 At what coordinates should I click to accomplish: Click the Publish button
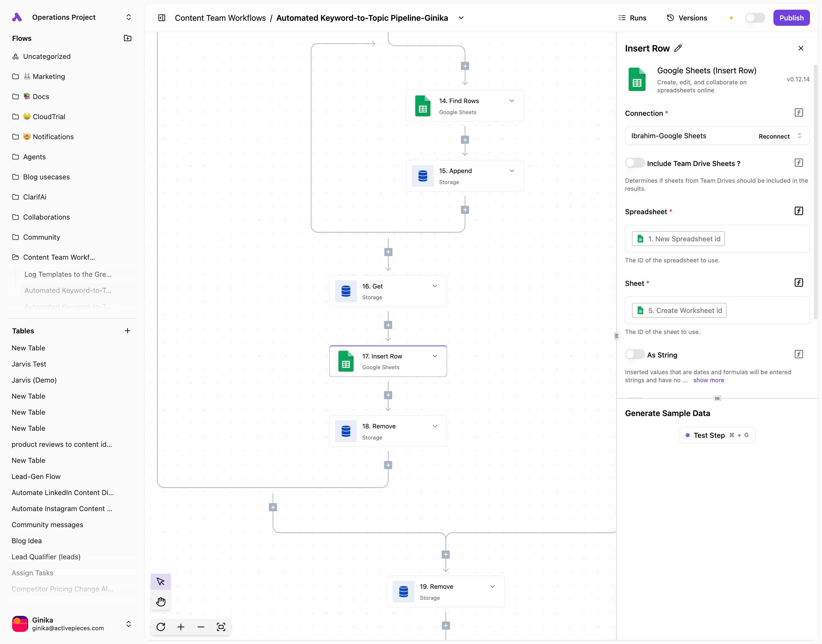[x=791, y=18]
